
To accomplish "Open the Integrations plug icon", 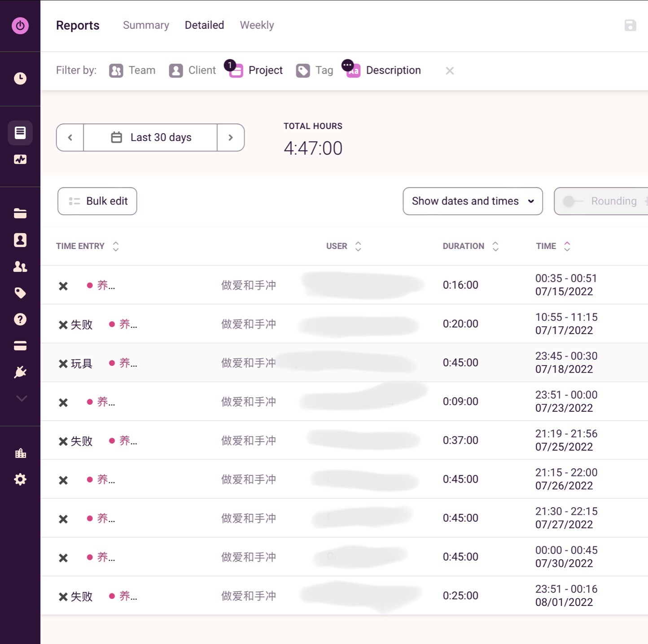I will pos(20,372).
